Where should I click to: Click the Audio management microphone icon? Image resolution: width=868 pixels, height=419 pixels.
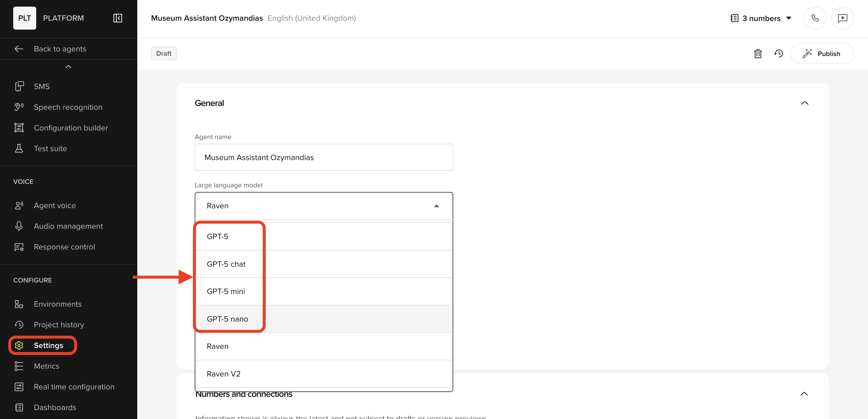pos(19,226)
